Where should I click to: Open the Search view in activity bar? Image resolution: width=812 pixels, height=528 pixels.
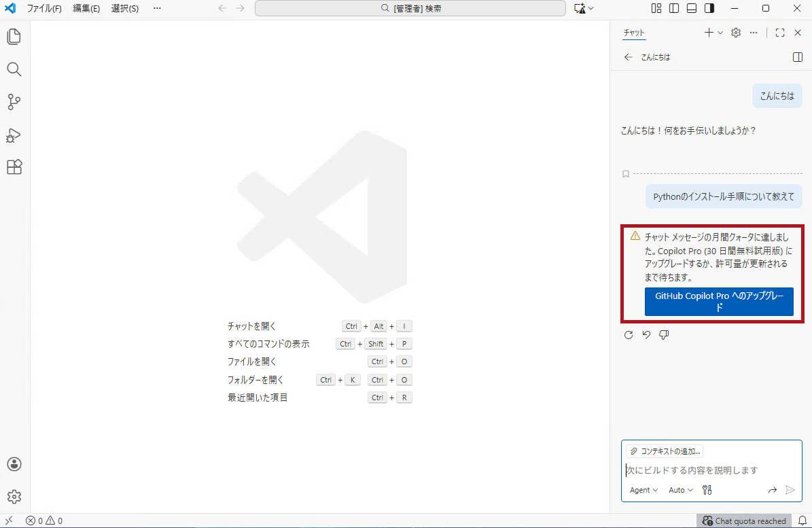(14, 69)
